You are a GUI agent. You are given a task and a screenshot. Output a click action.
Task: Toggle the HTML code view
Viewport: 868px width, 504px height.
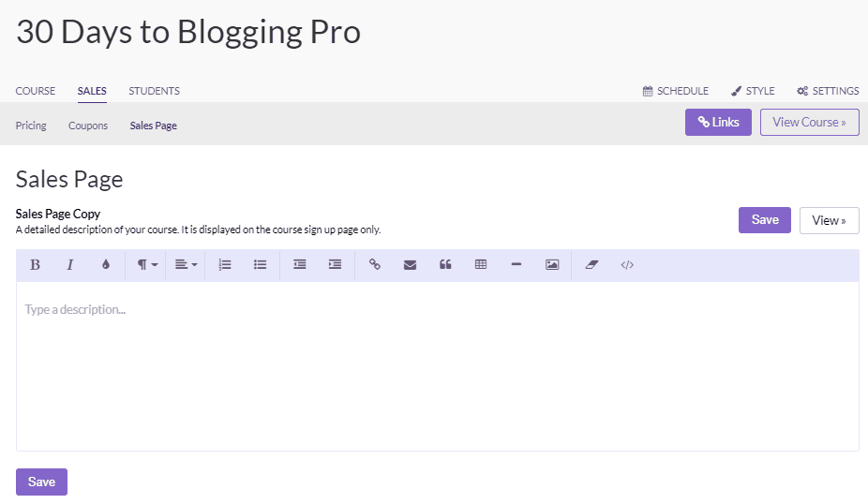point(627,265)
